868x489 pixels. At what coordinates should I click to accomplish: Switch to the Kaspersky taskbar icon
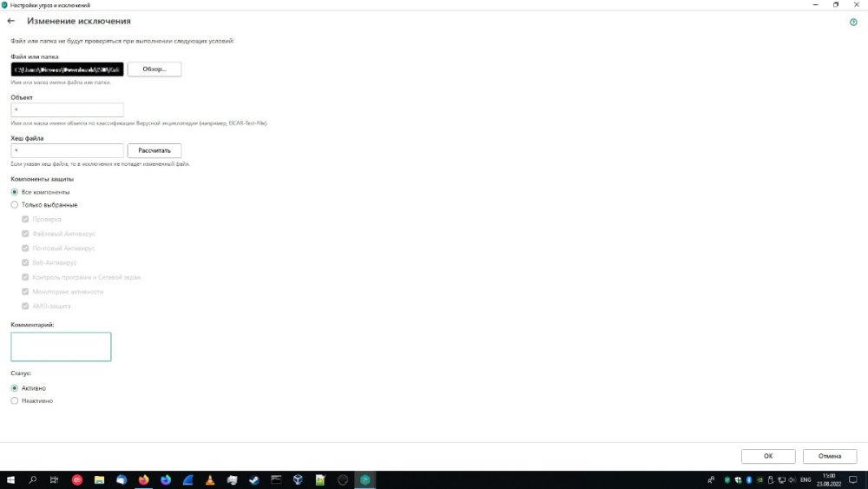click(x=365, y=480)
